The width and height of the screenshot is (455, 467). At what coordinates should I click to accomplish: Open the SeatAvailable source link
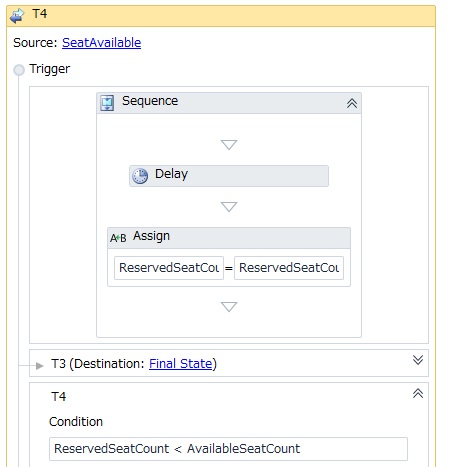click(x=101, y=43)
